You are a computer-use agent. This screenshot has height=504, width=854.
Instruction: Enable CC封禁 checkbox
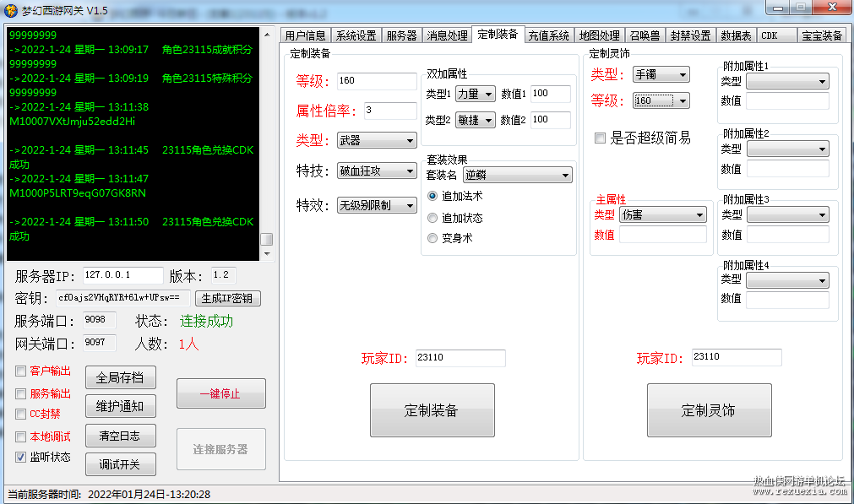pos(21,415)
